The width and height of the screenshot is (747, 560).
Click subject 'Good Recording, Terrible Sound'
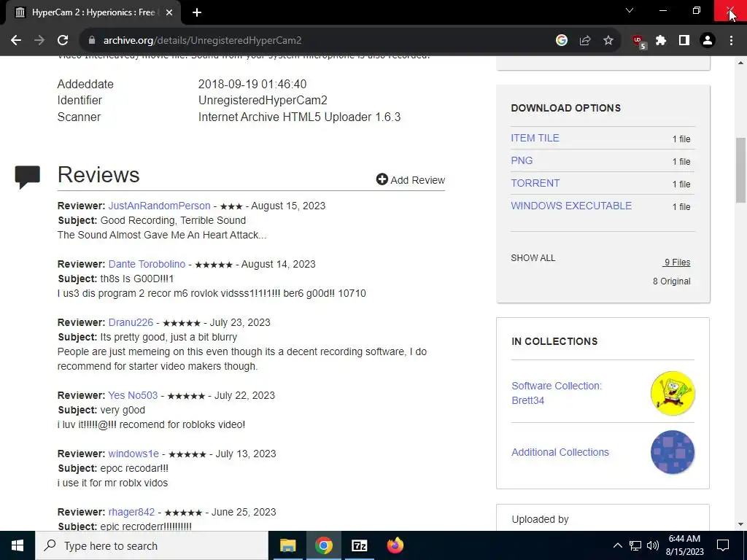tap(173, 220)
